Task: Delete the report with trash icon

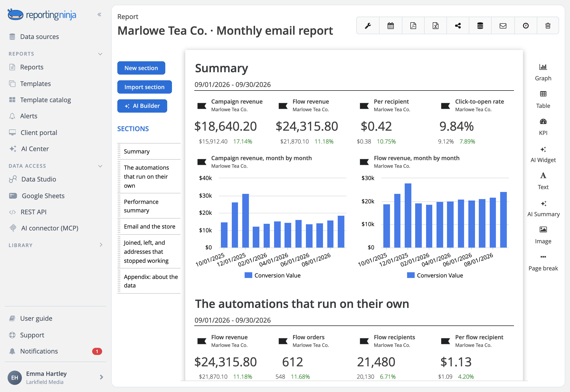Action: (x=548, y=26)
